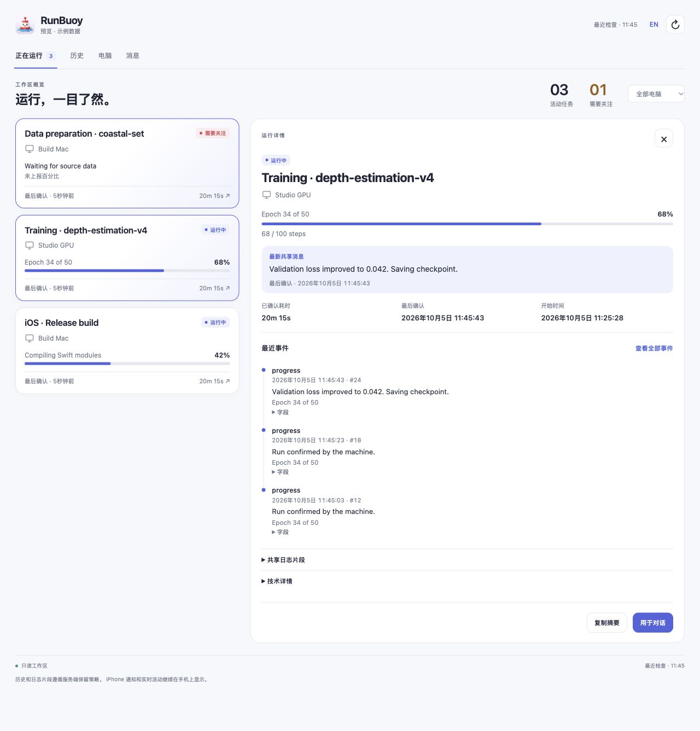Click the 68 / 100 steps text
The width and height of the screenshot is (700, 731).
click(x=284, y=234)
